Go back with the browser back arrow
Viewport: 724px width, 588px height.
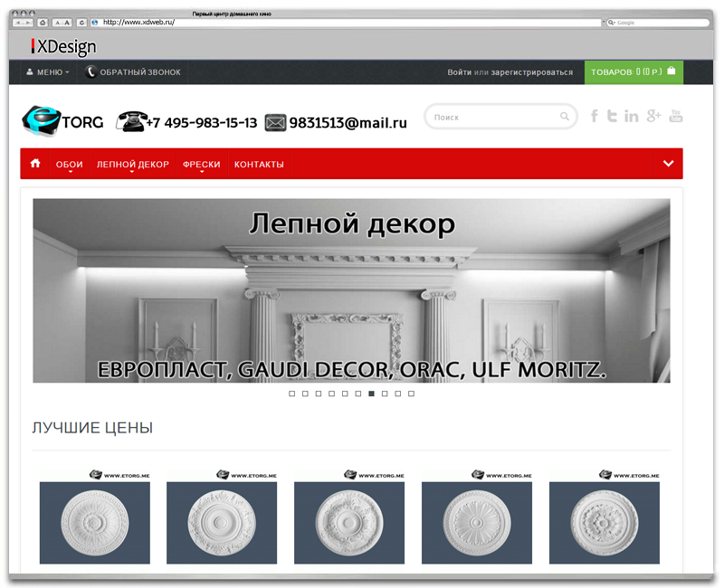click(17, 23)
